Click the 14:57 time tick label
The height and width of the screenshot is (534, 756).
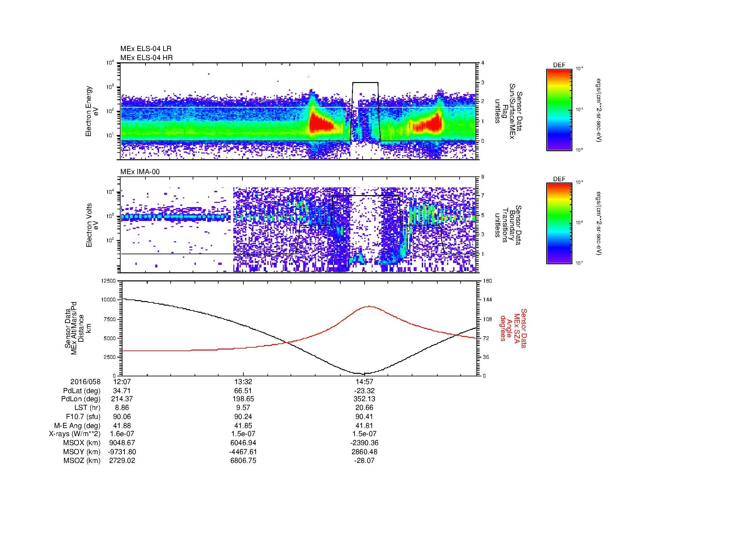tap(364, 382)
